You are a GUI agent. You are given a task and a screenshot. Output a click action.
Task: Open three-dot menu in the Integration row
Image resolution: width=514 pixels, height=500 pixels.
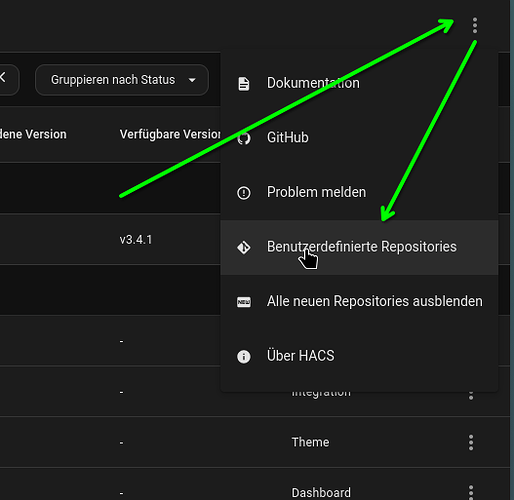(x=471, y=396)
